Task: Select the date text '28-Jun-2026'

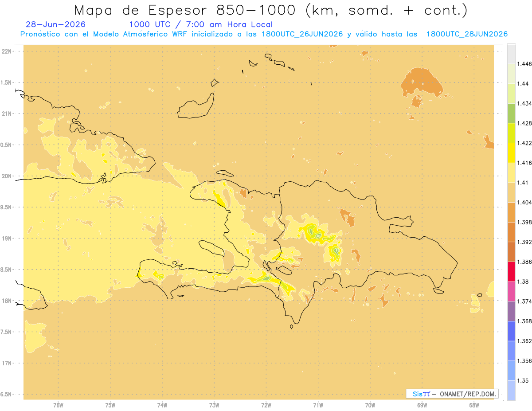Action: pos(56,25)
